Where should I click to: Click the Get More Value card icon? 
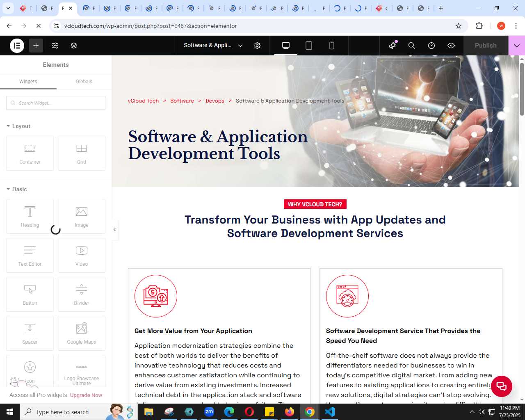click(156, 296)
